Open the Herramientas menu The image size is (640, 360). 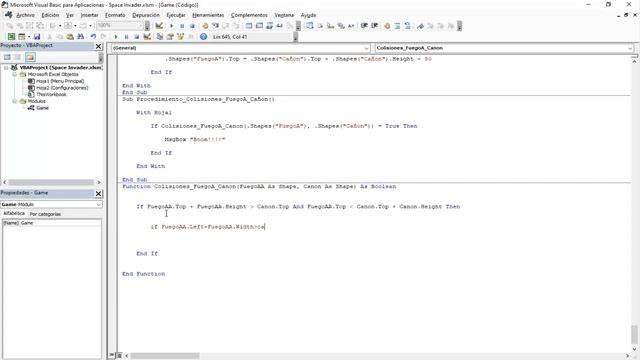tap(208, 15)
